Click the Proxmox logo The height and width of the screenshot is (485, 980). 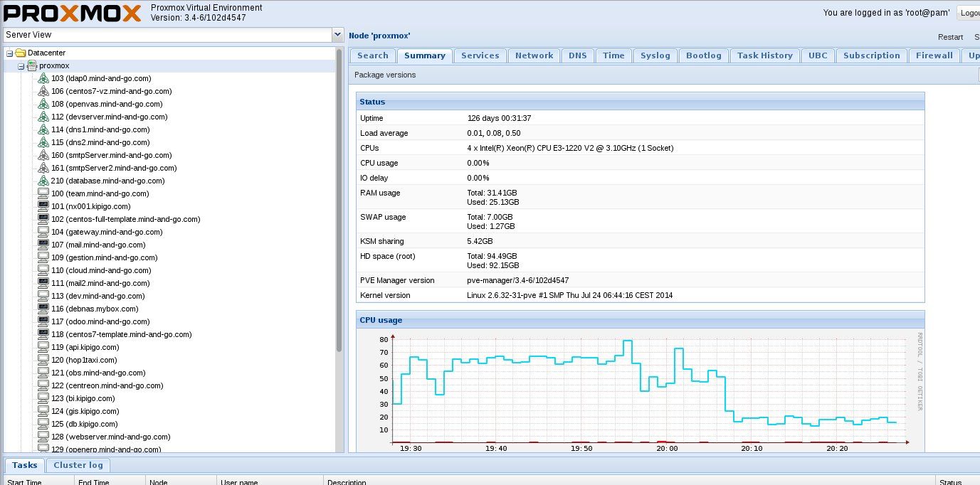[72, 13]
